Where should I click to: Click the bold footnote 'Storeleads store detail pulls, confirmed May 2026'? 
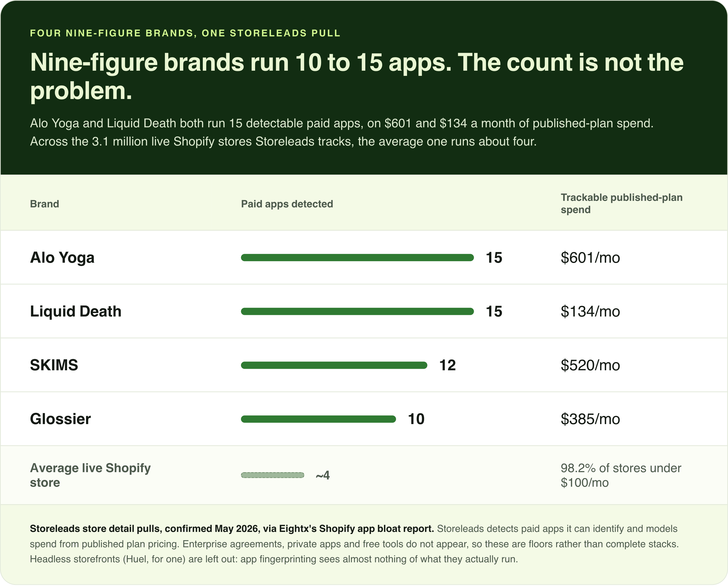click(232, 529)
